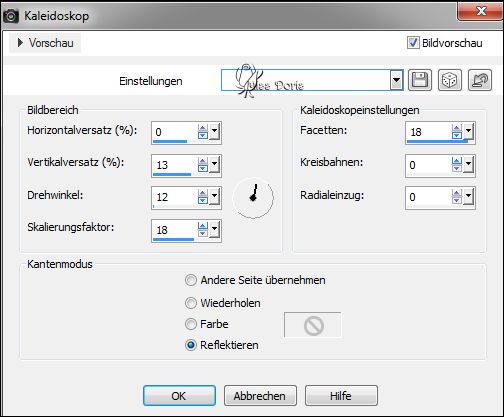This screenshot has width=504, height=417.
Task: Toggle the Bildvorschau checkbox
Action: click(413, 43)
